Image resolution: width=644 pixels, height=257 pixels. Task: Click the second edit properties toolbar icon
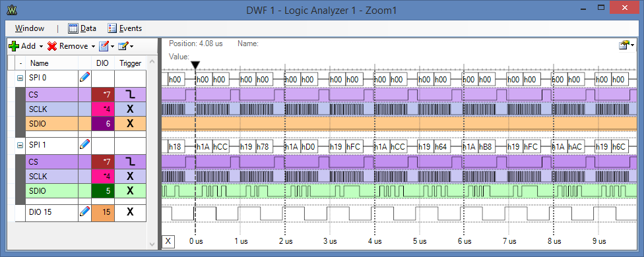tap(123, 46)
